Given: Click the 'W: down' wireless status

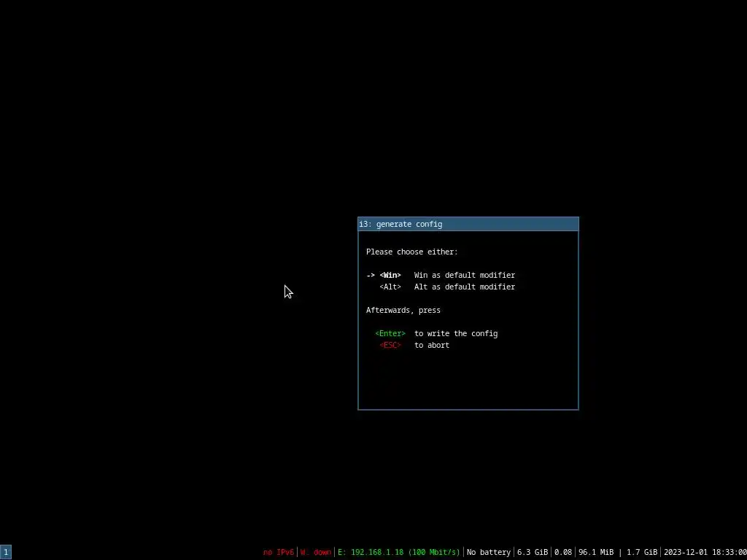Looking at the screenshot, I should (x=315, y=553).
